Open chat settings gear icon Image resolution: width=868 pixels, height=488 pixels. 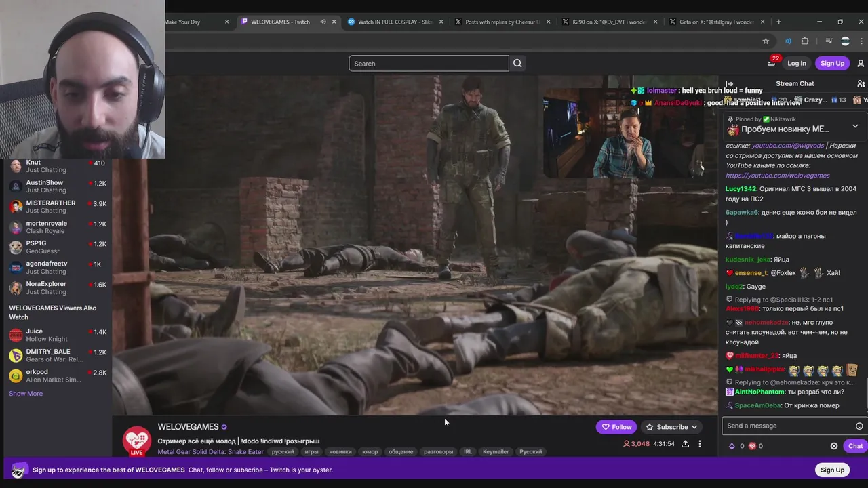click(834, 446)
